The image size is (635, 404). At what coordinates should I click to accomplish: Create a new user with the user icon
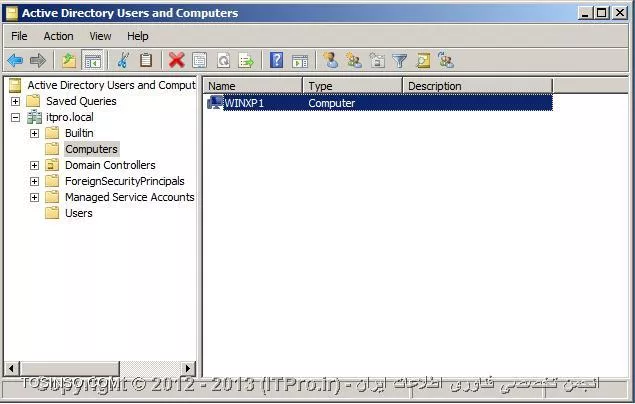(x=330, y=61)
